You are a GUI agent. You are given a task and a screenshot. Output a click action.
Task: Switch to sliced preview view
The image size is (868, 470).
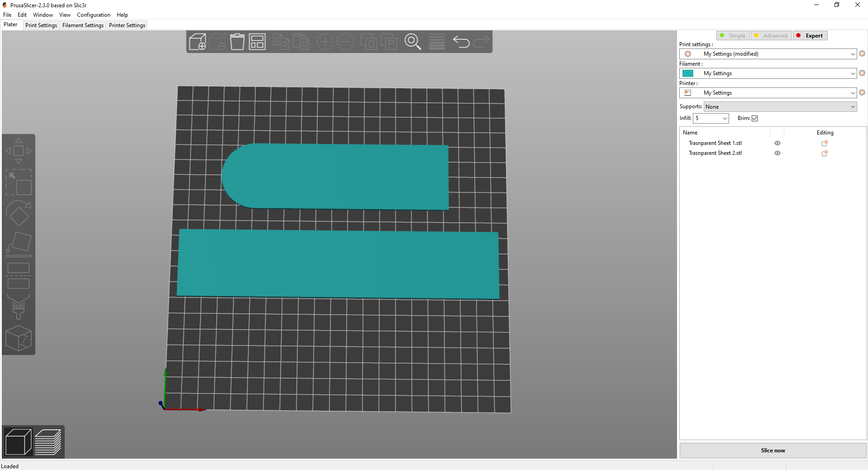point(48,441)
